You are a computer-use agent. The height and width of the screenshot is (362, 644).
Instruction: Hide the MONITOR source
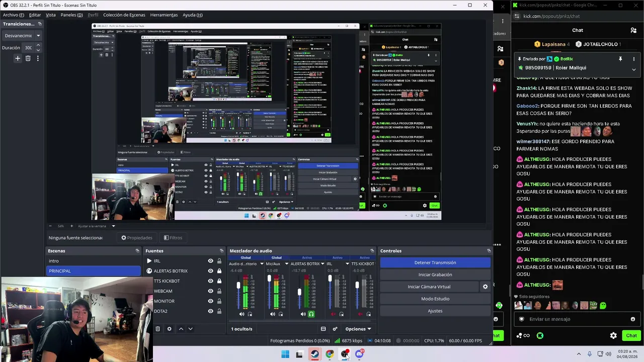[x=210, y=301]
